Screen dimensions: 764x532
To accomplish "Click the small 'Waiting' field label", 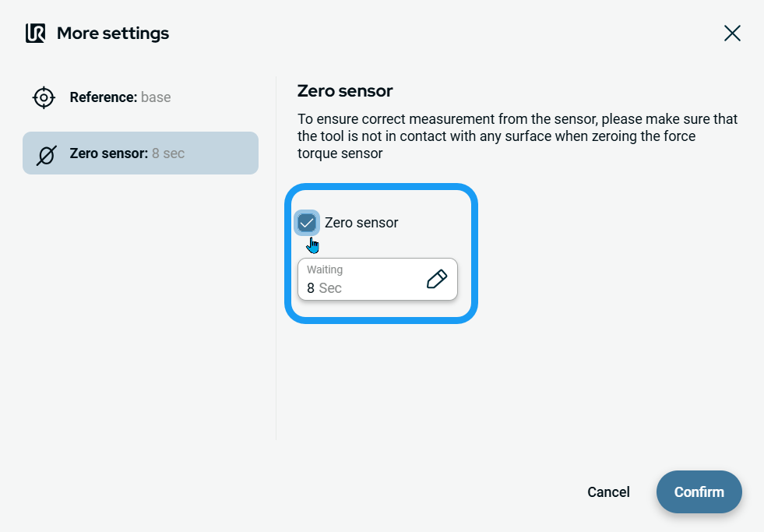I will (x=325, y=270).
